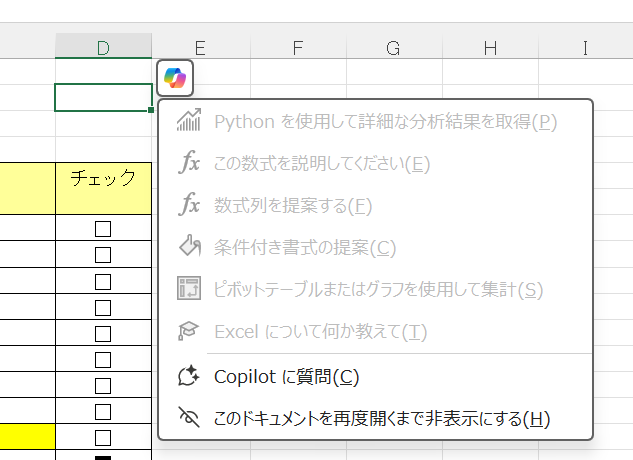
Task: Tick the third checkbox under チェック header
Action: pos(103,281)
